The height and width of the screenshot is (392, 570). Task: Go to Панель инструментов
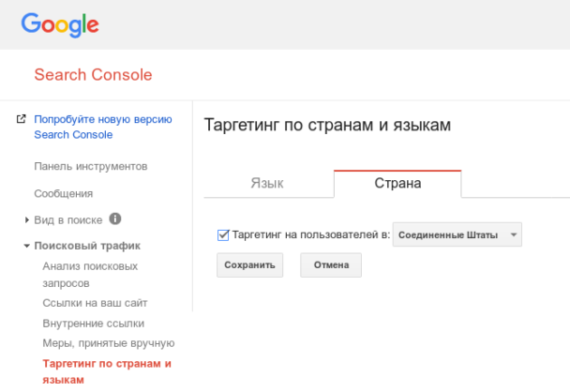tap(91, 167)
